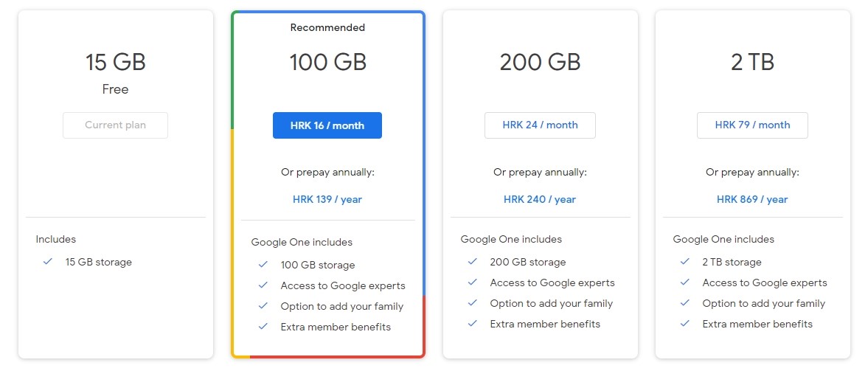Click checkmark for Option to add your family in 200 GB plan
868x371 pixels.
(472, 303)
